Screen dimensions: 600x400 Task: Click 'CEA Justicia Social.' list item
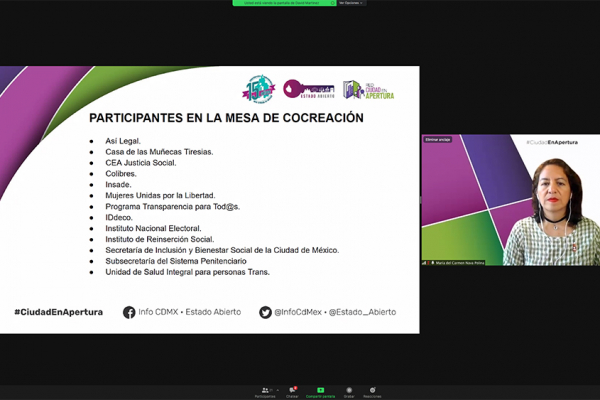point(141,163)
